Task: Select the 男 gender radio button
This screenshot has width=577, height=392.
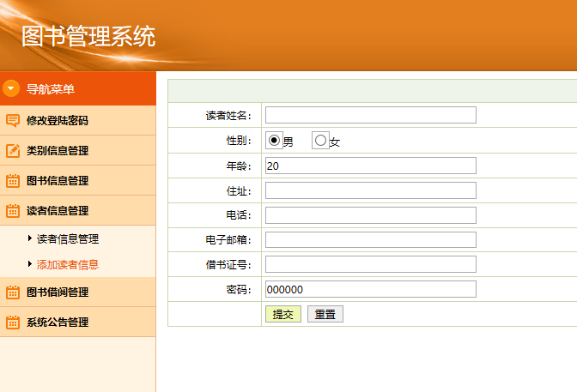Action: tap(274, 140)
